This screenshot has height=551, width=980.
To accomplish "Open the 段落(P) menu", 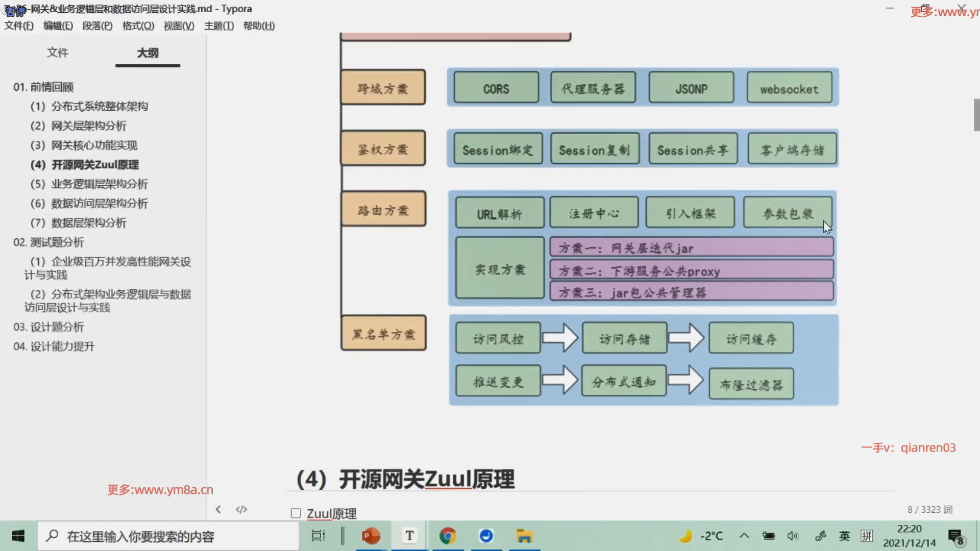I will [97, 26].
